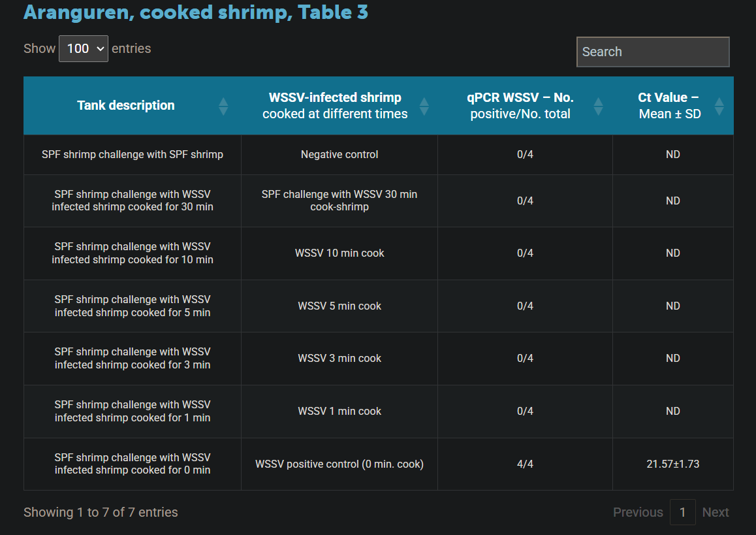Open the Show entries dropdown

[84, 49]
